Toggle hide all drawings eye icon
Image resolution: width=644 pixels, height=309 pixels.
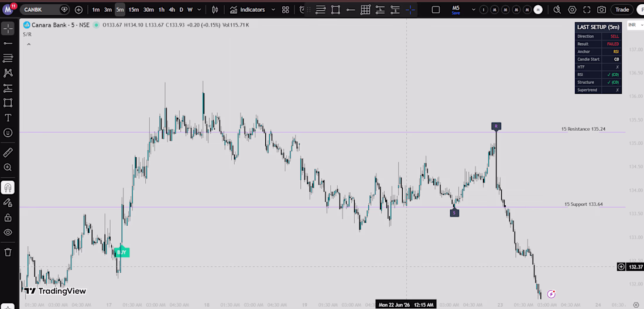click(8, 232)
